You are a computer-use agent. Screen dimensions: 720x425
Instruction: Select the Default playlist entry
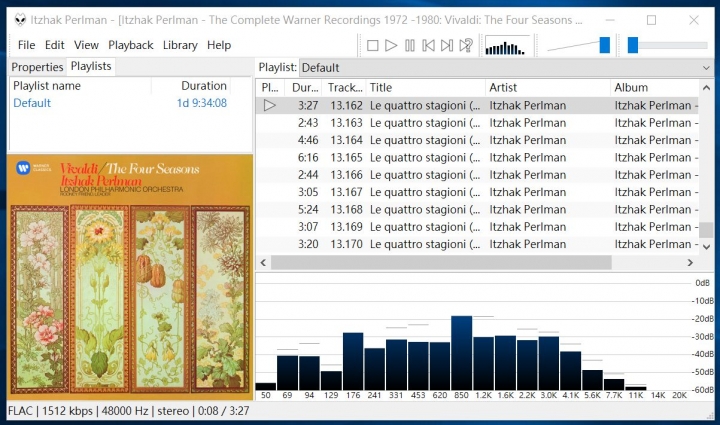tap(32, 103)
